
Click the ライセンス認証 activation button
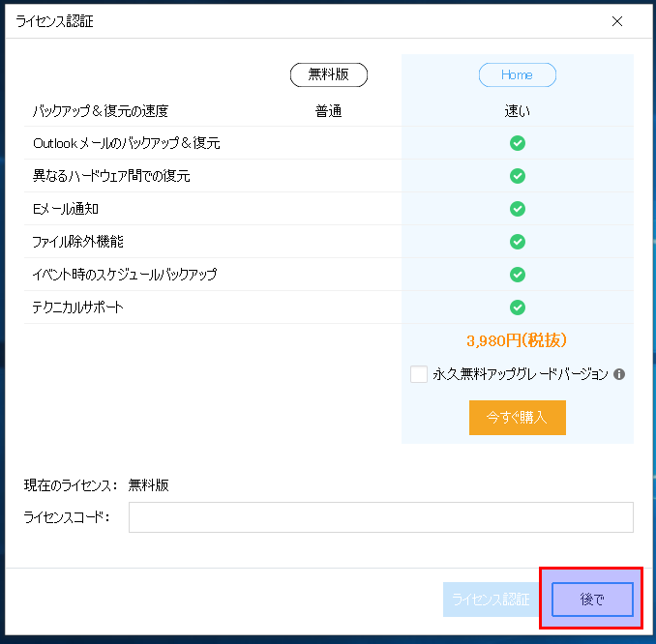(491, 600)
